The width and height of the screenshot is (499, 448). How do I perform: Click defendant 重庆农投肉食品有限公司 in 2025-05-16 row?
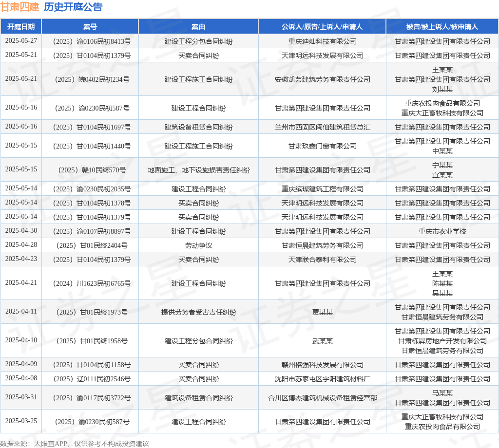[442, 103]
